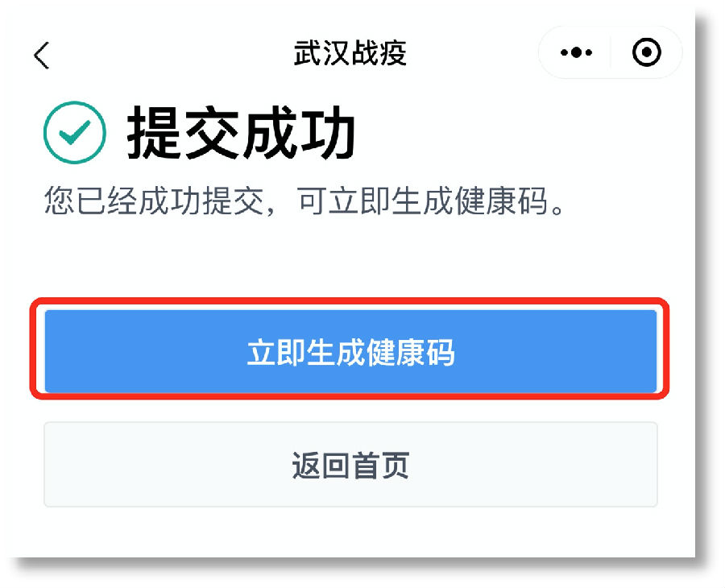The image size is (725, 588).
Task: Open the three-dot more options menu
Action: coord(577,53)
